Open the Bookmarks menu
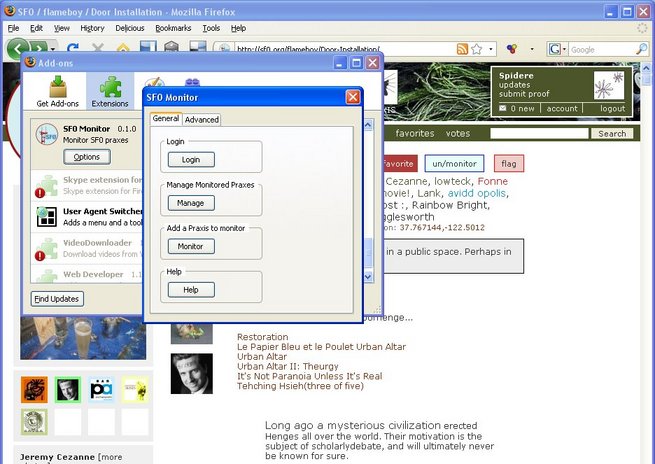 pos(173,28)
